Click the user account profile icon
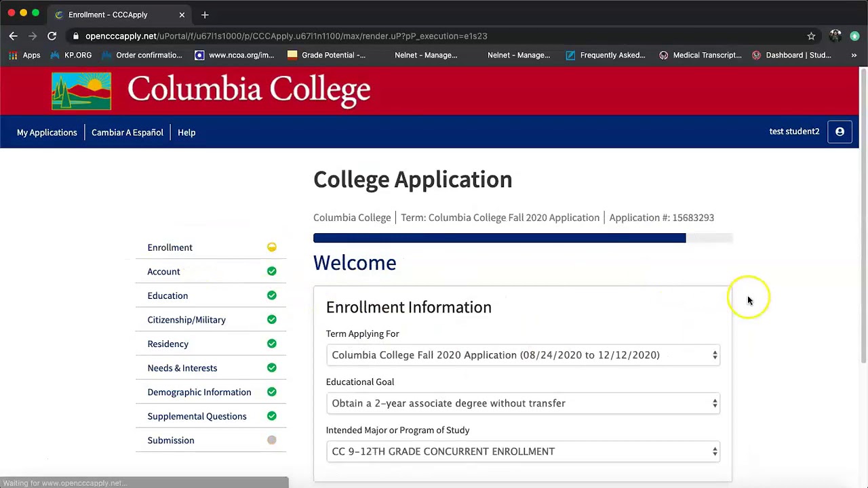The height and width of the screenshot is (488, 868). click(x=840, y=132)
